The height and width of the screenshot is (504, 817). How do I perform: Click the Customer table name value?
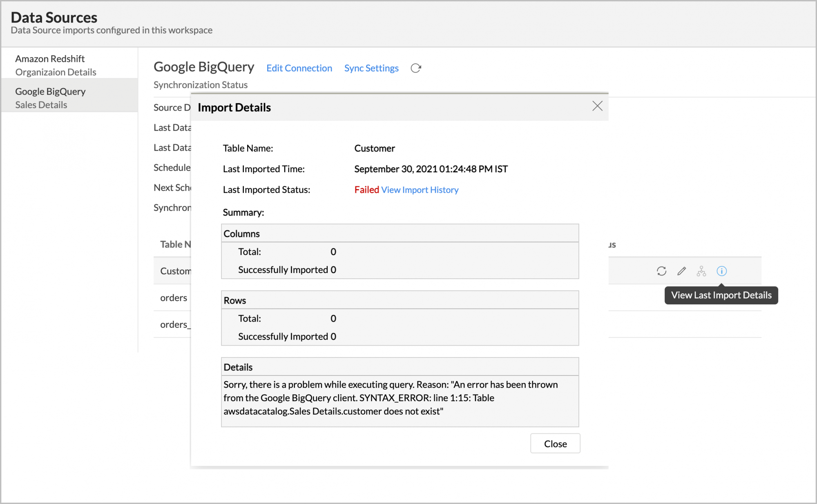[375, 148]
